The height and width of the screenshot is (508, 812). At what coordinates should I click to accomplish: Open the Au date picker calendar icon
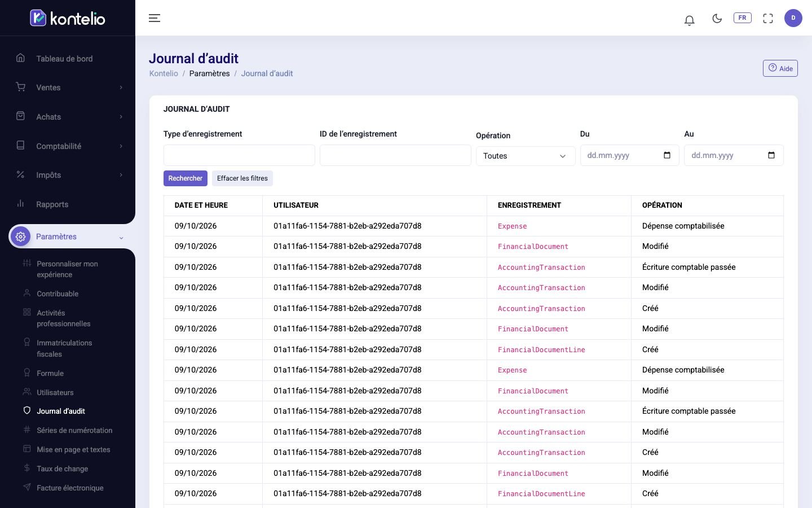coord(771,155)
